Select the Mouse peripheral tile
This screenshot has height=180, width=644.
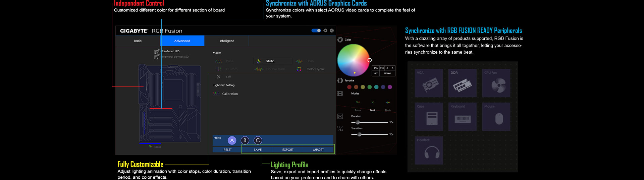(496, 117)
